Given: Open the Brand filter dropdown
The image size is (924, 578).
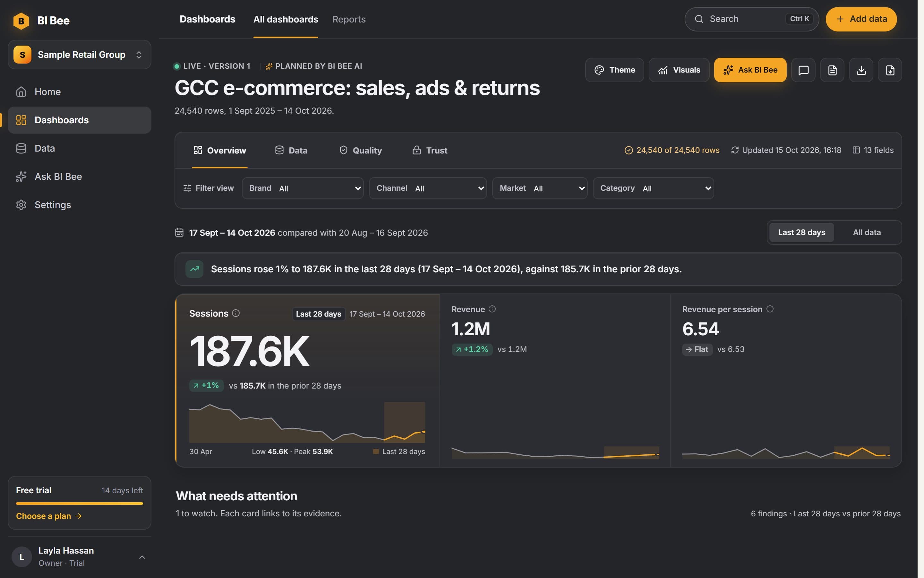Looking at the screenshot, I should (303, 188).
